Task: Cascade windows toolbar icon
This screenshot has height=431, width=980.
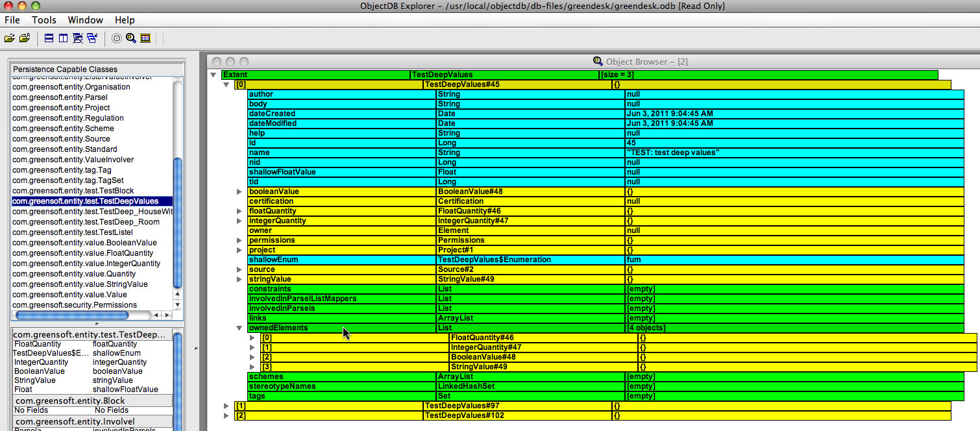Action: (x=92, y=38)
